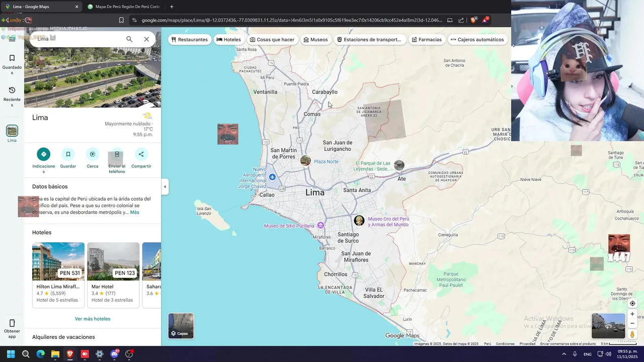
Task: Open the Windows Start menu
Action: pyautogui.click(x=11, y=354)
